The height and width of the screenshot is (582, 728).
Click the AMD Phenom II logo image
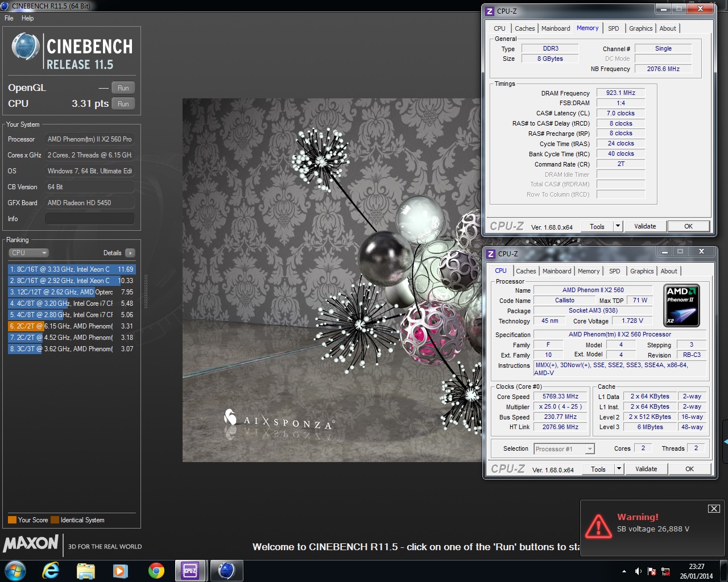681,306
